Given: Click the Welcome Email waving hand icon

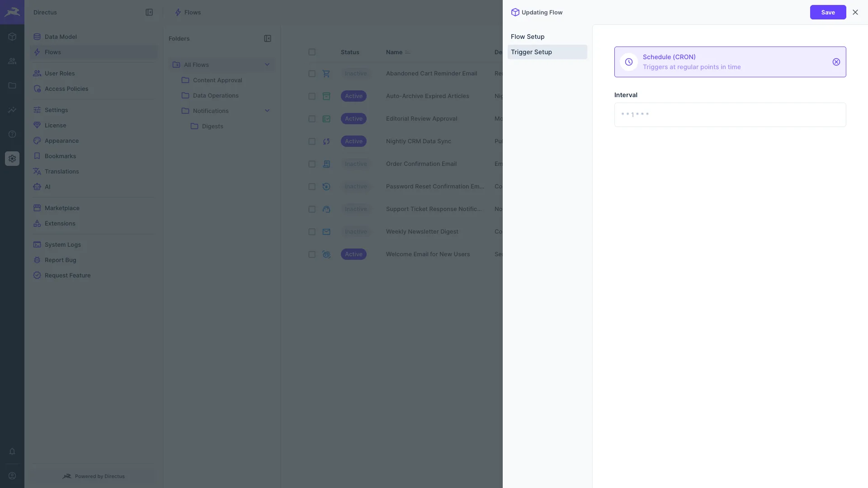Looking at the screenshot, I should pyautogui.click(x=326, y=254).
